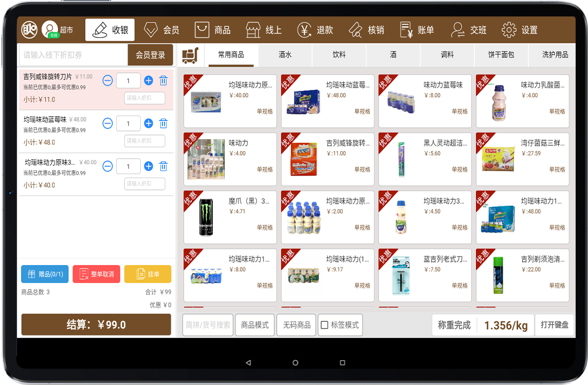Open the store logo icon in top bar
The height and width of the screenshot is (385, 588).
pyautogui.click(x=29, y=30)
